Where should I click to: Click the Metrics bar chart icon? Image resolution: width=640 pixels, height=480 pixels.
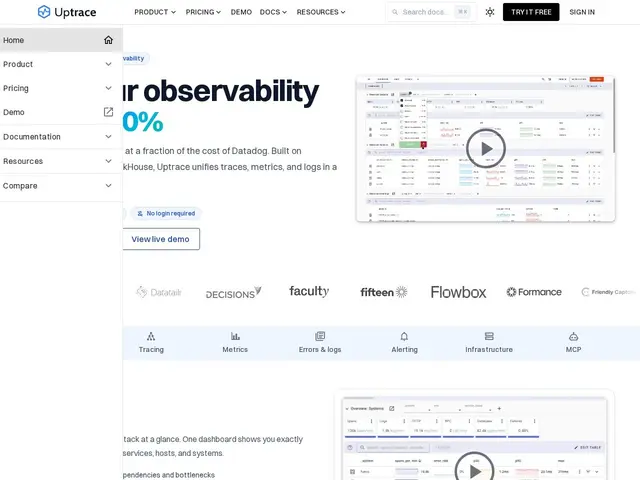(x=235, y=336)
